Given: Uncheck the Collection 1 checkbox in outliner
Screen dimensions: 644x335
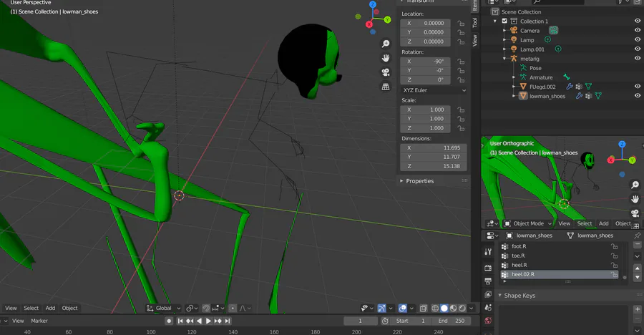Looking at the screenshot, I should pyautogui.click(x=504, y=21).
